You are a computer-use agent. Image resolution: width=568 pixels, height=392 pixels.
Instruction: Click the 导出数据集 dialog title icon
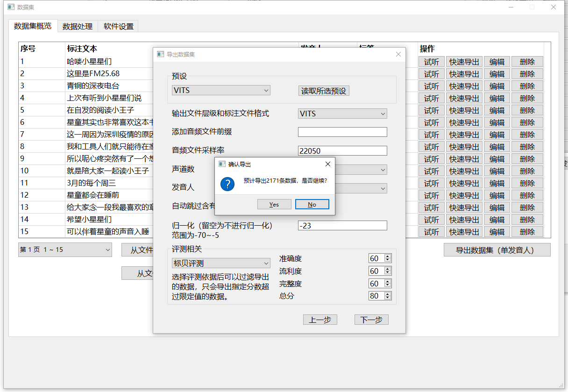pyautogui.click(x=160, y=54)
